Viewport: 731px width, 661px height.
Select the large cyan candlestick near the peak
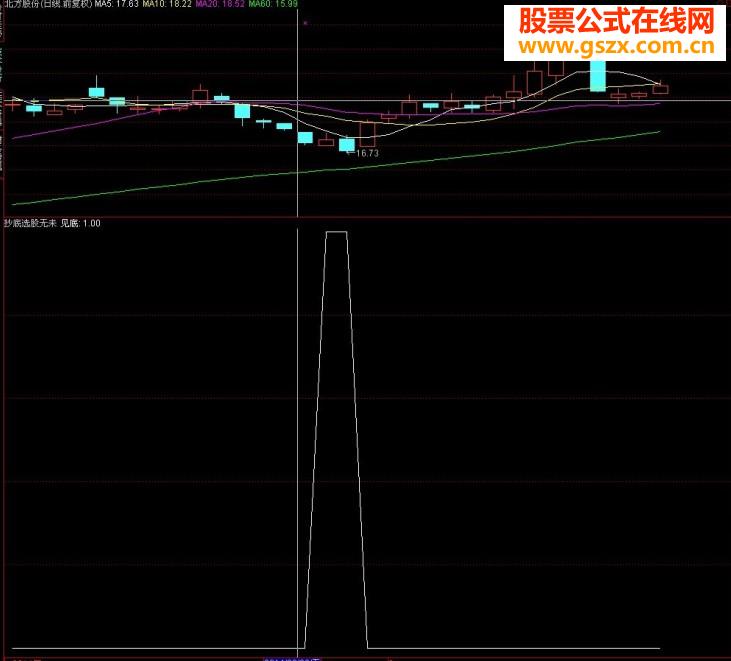[x=598, y=76]
